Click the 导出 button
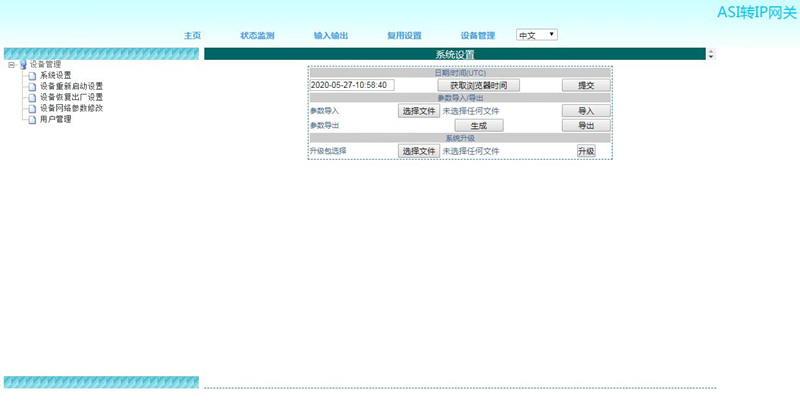Screen dimensions: 800x404 586,125
